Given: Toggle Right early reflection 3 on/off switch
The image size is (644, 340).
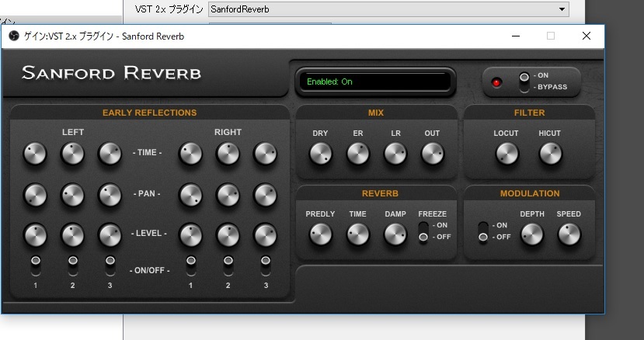Looking at the screenshot, I should (x=266, y=265).
